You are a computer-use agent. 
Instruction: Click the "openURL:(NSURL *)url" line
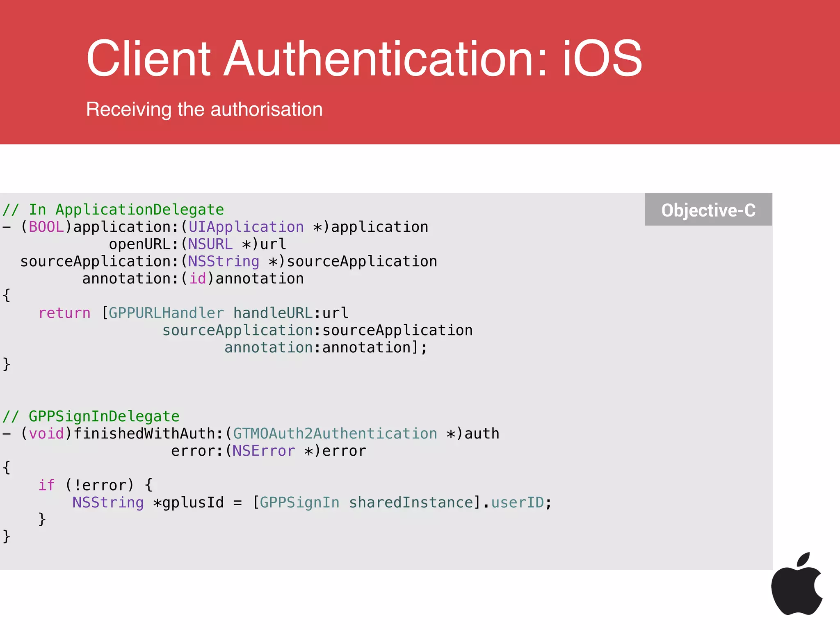(198, 244)
